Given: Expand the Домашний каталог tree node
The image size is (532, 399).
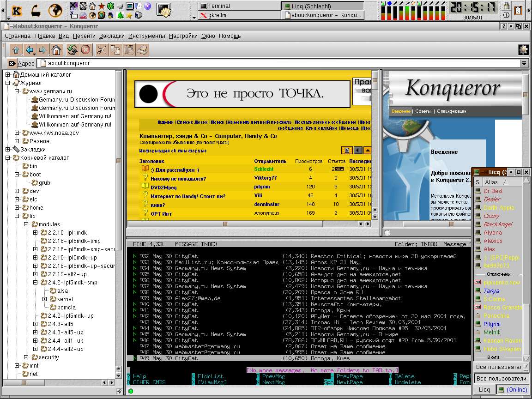Looking at the screenshot, I should click(8, 75).
